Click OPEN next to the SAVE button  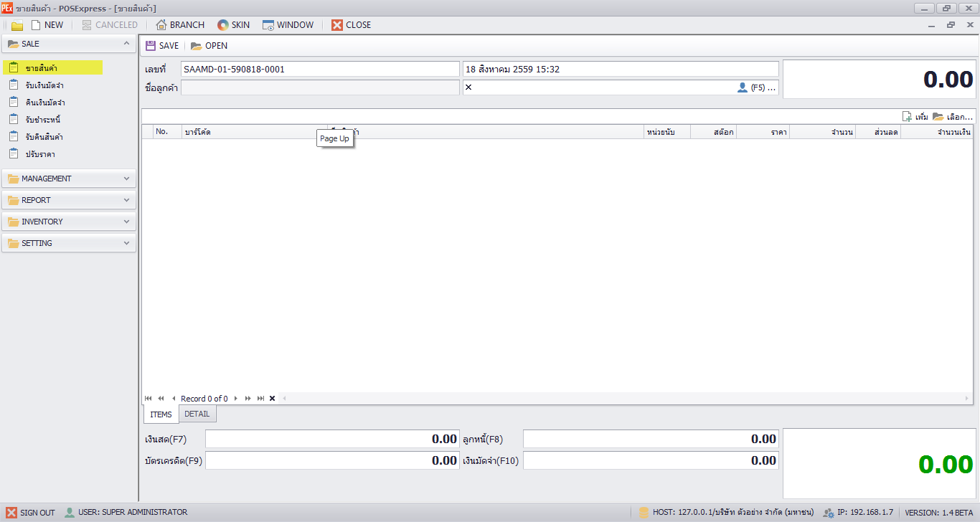(x=209, y=45)
